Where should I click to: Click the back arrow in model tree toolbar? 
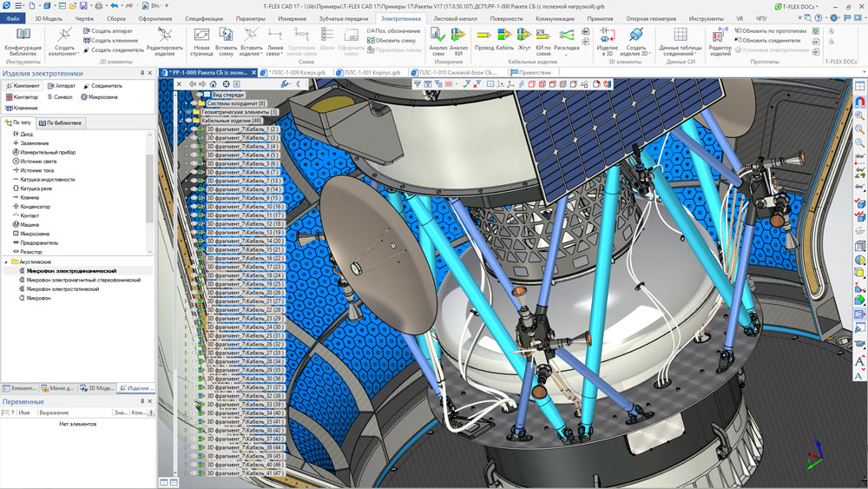[192, 84]
